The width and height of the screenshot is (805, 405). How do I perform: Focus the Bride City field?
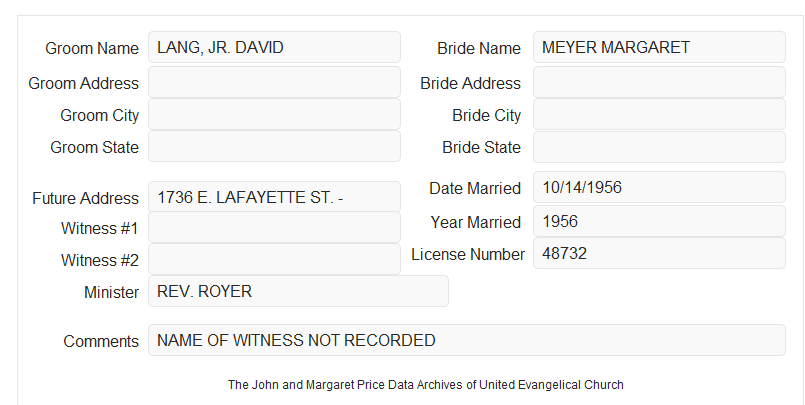pyautogui.click(x=659, y=114)
